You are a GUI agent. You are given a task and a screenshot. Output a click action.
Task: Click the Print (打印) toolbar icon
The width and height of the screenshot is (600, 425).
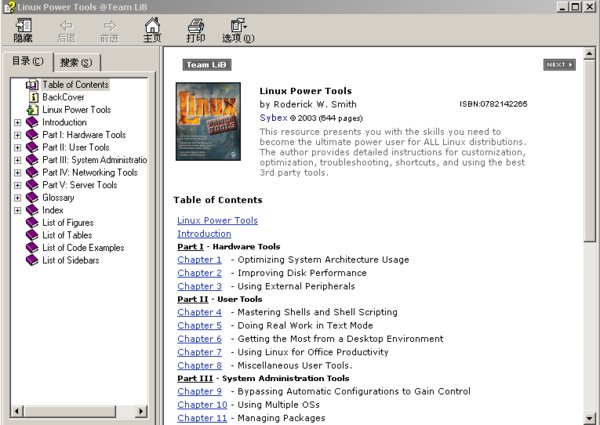(196, 30)
